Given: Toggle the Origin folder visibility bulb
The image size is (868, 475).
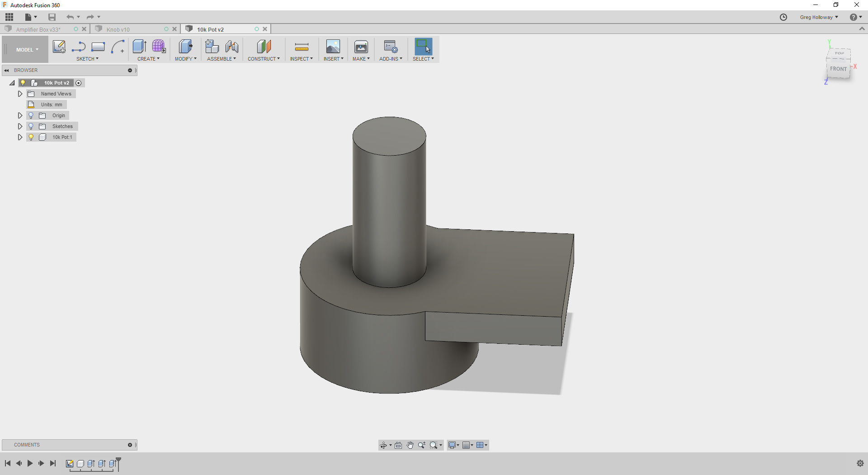Looking at the screenshot, I should [x=31, y=115].
